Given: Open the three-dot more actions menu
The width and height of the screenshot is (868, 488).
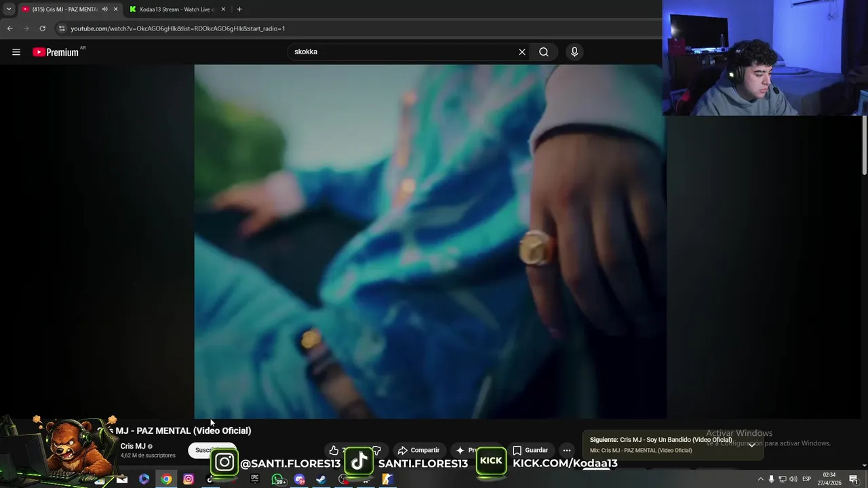Looking at the screenshot, I should tap(567, 450).
